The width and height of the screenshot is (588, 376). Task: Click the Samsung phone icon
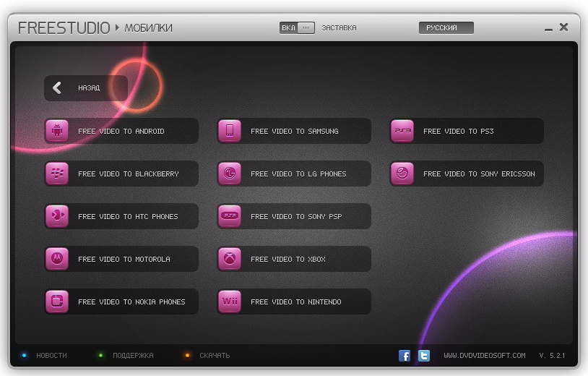pyautogui.click(x=230, y=131)
